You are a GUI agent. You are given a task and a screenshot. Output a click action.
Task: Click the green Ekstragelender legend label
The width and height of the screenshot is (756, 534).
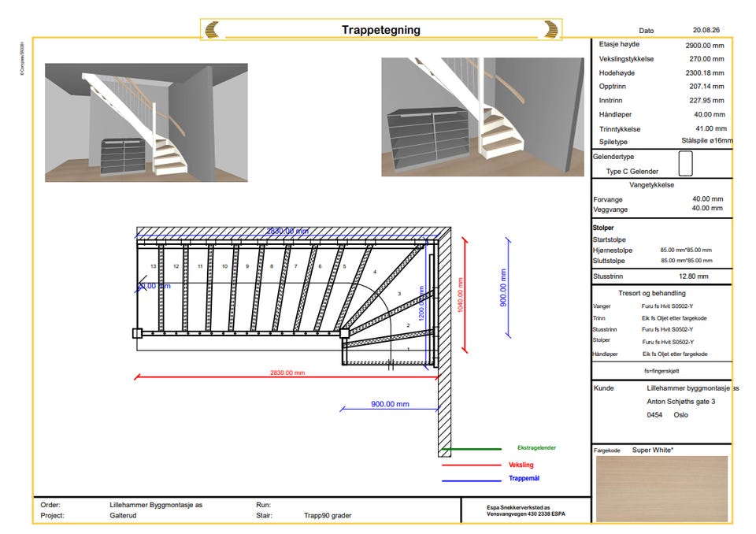[x=536, y=447]
